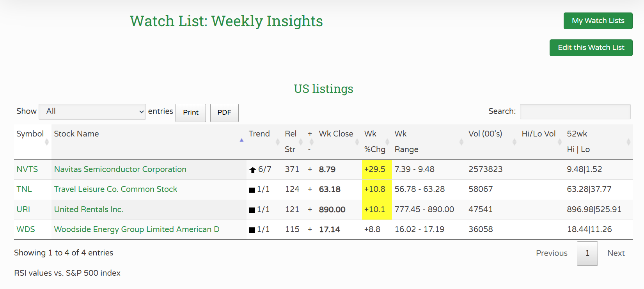Go to Next page
This screenshot has width=644, height=289.
point(616,253)
